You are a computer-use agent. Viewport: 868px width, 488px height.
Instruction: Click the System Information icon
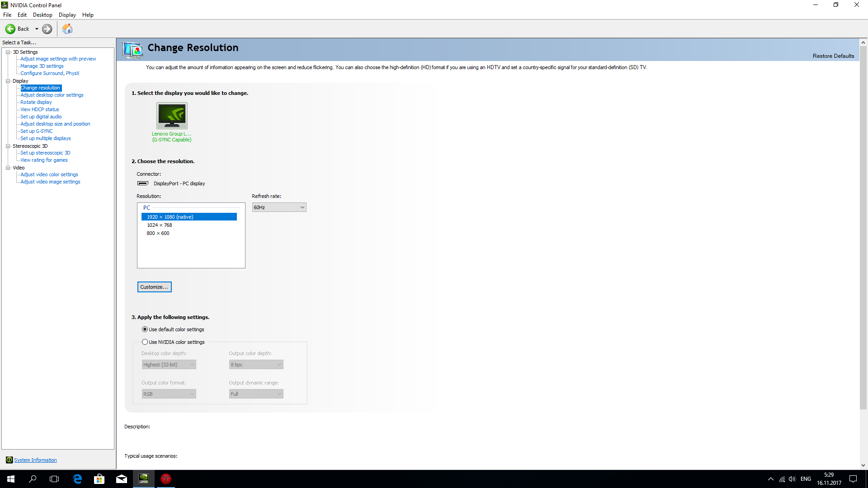[9, 460]
